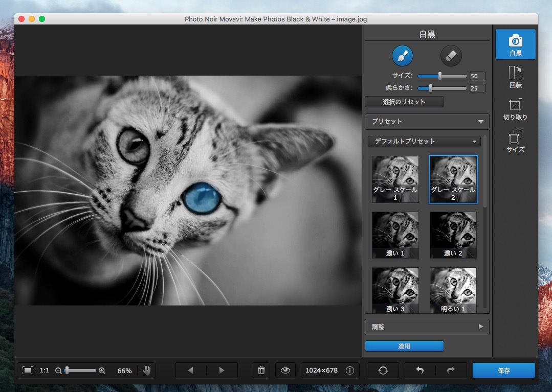Image resolution: width=552 pixels, height=392 pixels.
Task: Select the 濃い 1 preset thumbnail
Action: coord(395,235)
